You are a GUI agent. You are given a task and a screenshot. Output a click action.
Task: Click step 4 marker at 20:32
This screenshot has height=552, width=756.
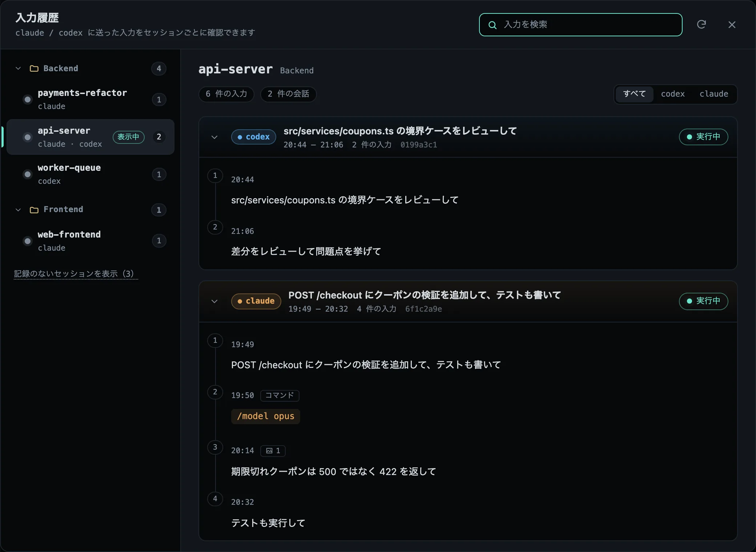215,499
